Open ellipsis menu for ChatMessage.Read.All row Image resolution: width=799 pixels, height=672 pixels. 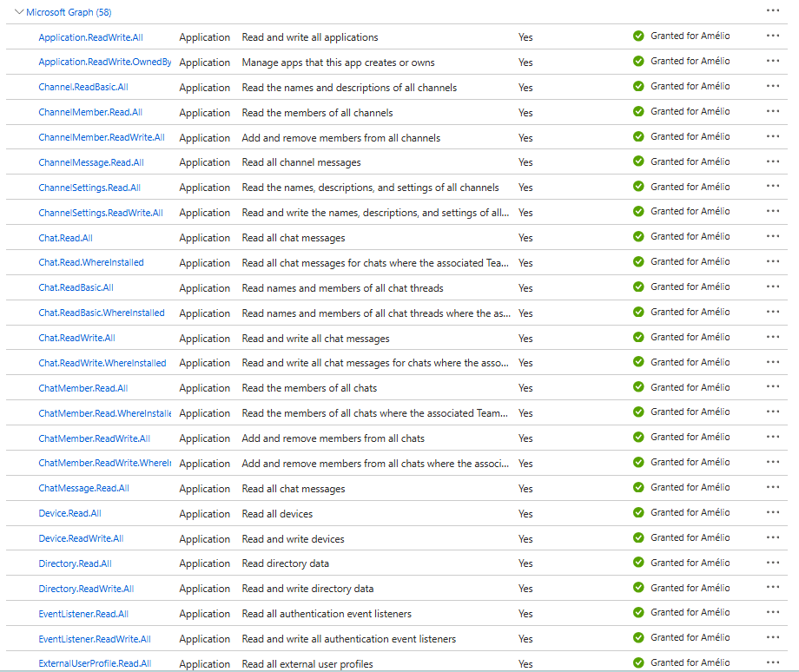[x=772, y=487]
